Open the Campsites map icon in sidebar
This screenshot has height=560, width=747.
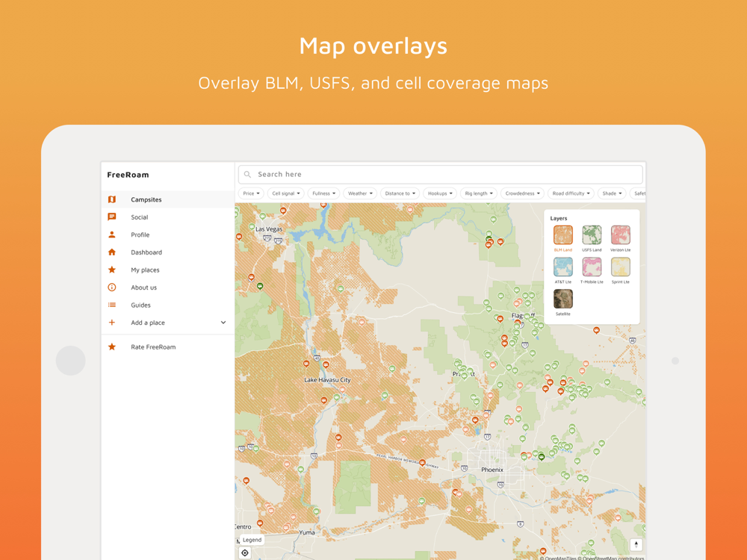pyautogui.click(x=112, y=199)
